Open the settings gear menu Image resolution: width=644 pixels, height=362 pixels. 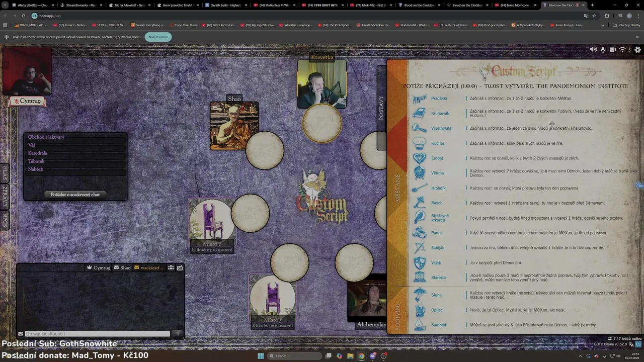(637, 50)
